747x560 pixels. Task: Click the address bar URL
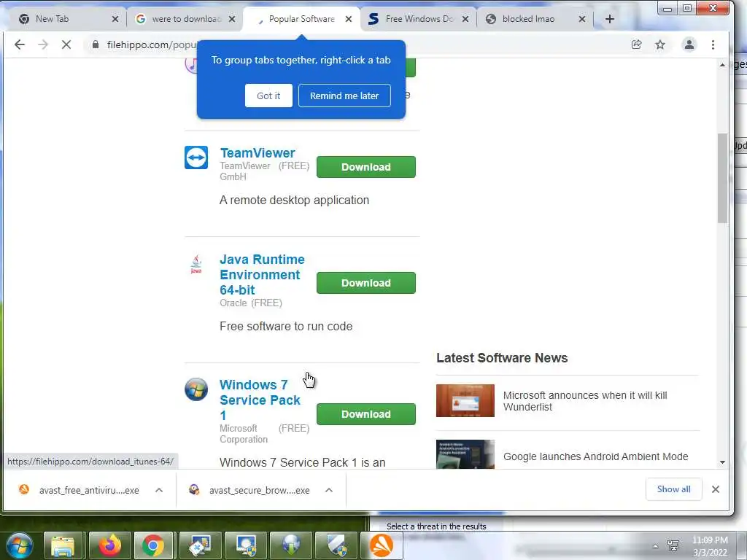(152, 44)
